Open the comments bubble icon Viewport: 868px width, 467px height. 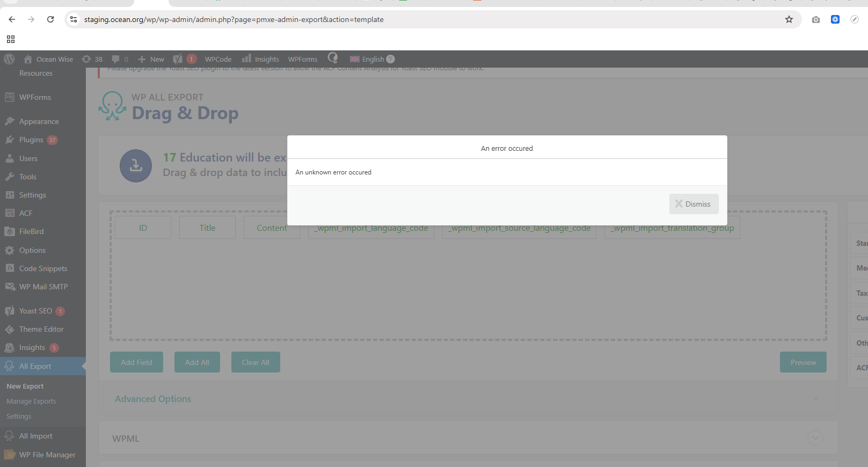tap(119, 59)
